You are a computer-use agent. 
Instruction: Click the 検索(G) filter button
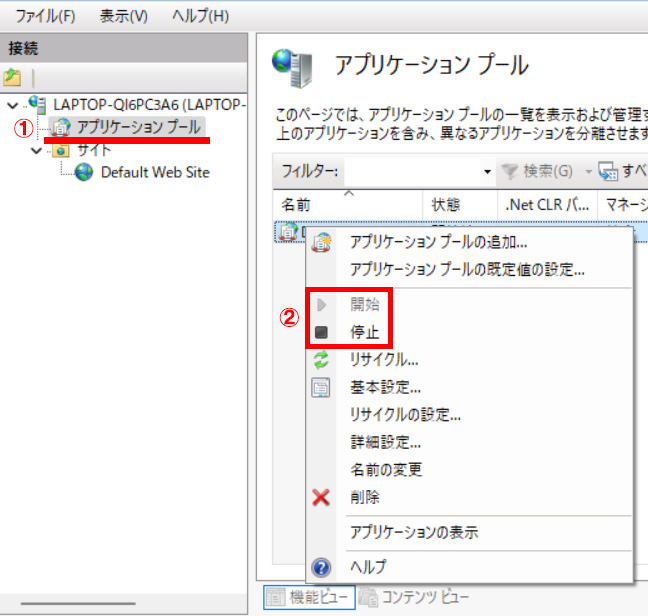point(537,171)
